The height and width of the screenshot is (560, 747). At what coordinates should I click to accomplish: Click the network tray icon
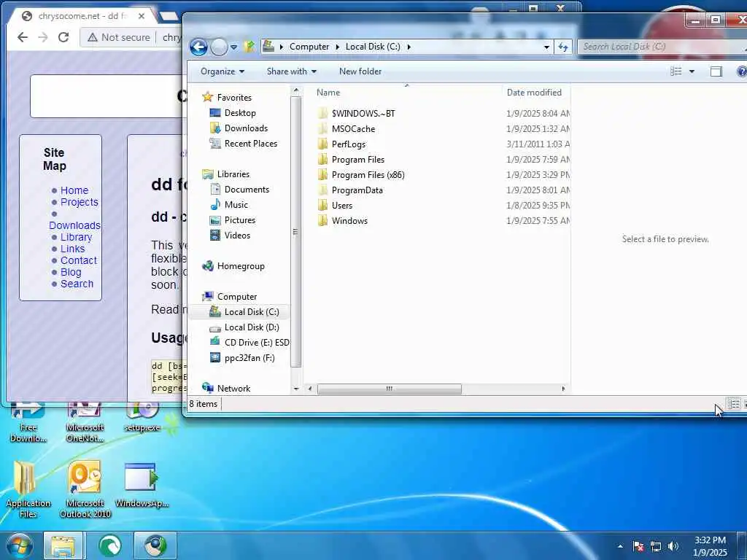(656, 546)
